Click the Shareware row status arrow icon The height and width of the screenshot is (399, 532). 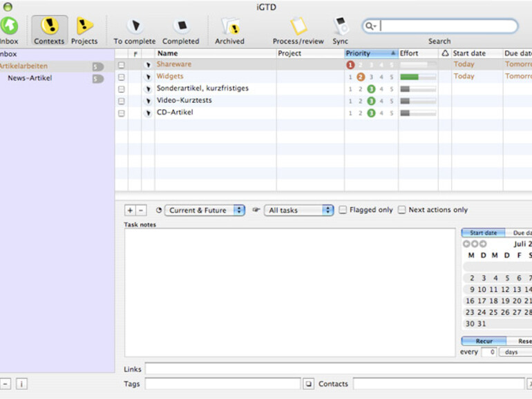[148, 65]
